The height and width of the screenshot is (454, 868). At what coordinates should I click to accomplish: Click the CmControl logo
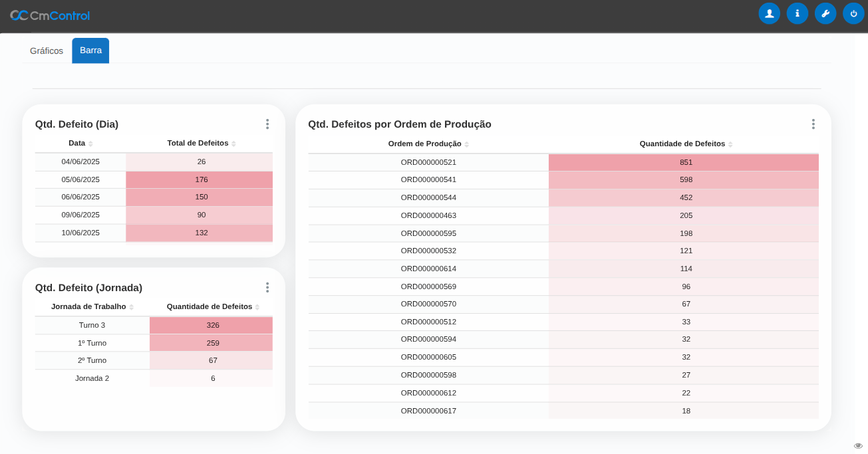coord(50,15)
